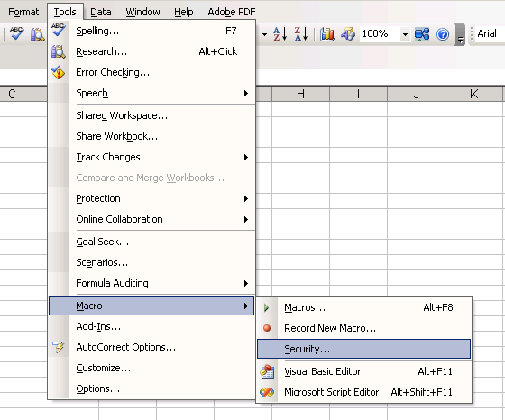Open the Chart Wizard icon

326,33
